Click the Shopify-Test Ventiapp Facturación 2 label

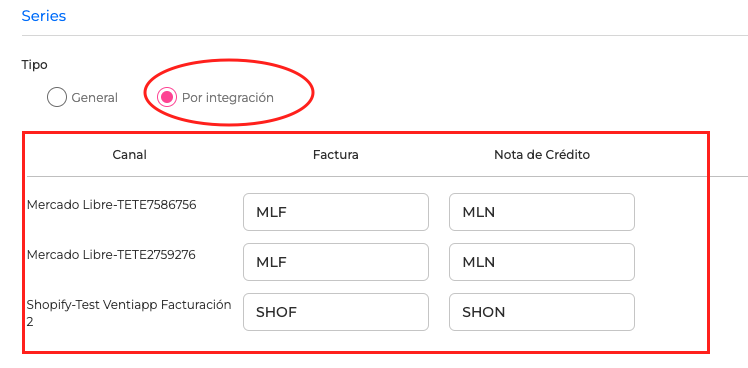[x=129, y=313]
